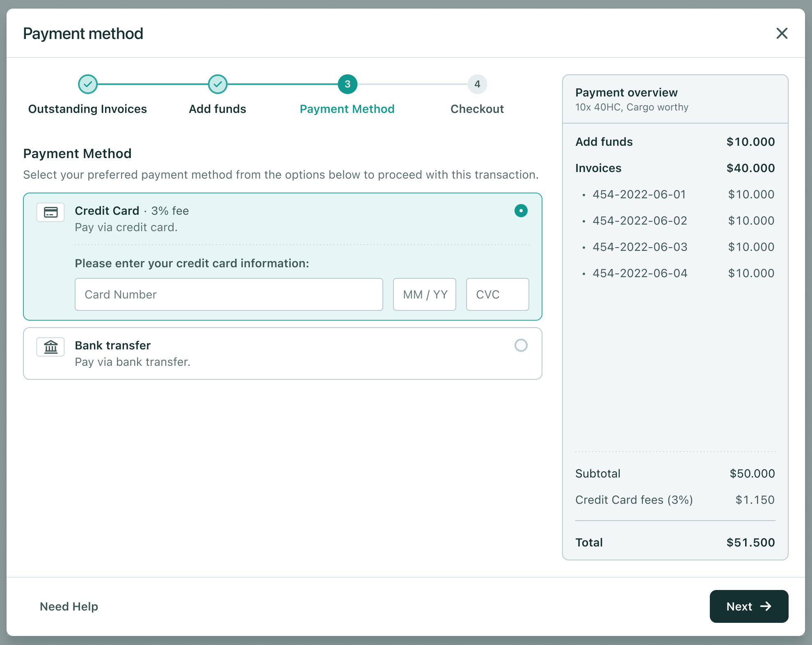Click the Bank transfer option title
This screenshot has height=645, width=812.
(x=113, y=345)
